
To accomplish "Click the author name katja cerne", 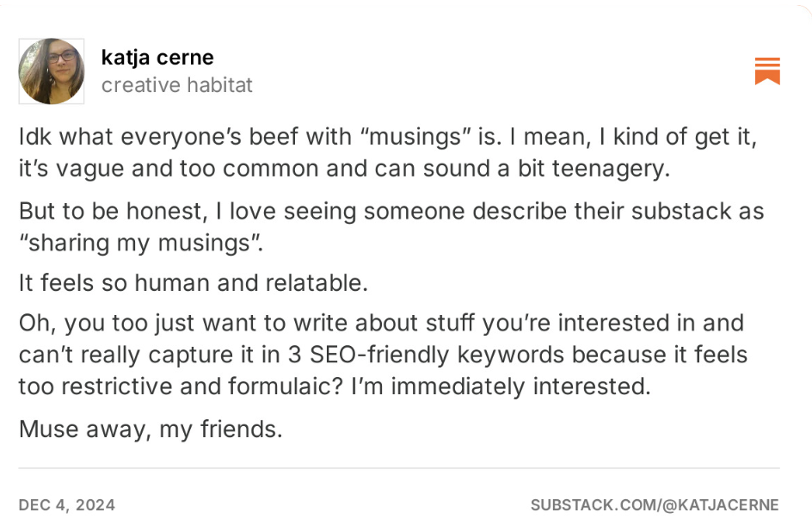I will [157, 58].
